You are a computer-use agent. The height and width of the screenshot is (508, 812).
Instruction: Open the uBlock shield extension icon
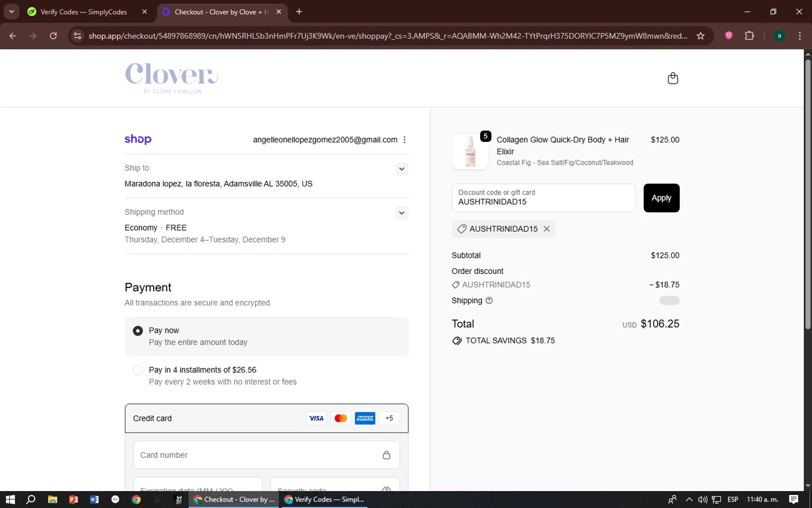[729, 36]
